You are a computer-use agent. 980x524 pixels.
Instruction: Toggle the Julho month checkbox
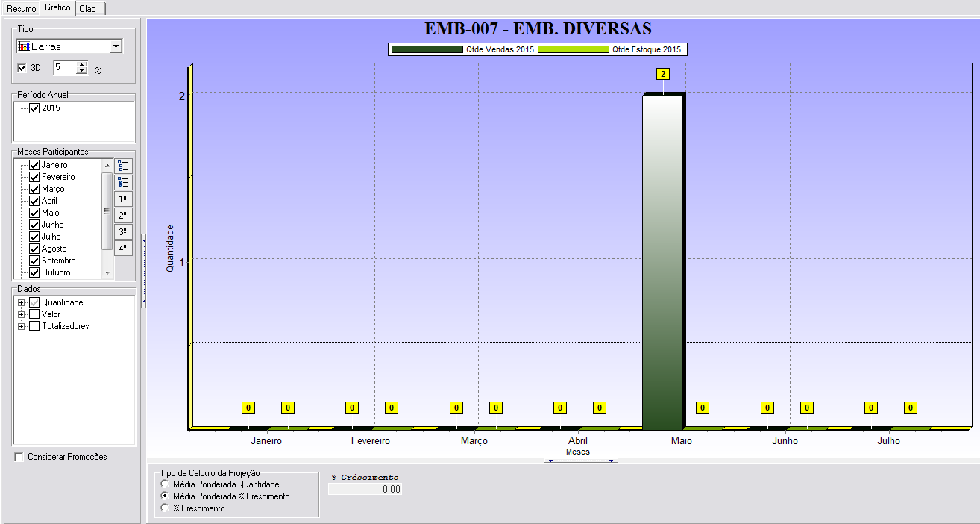(x=34, y=237)
